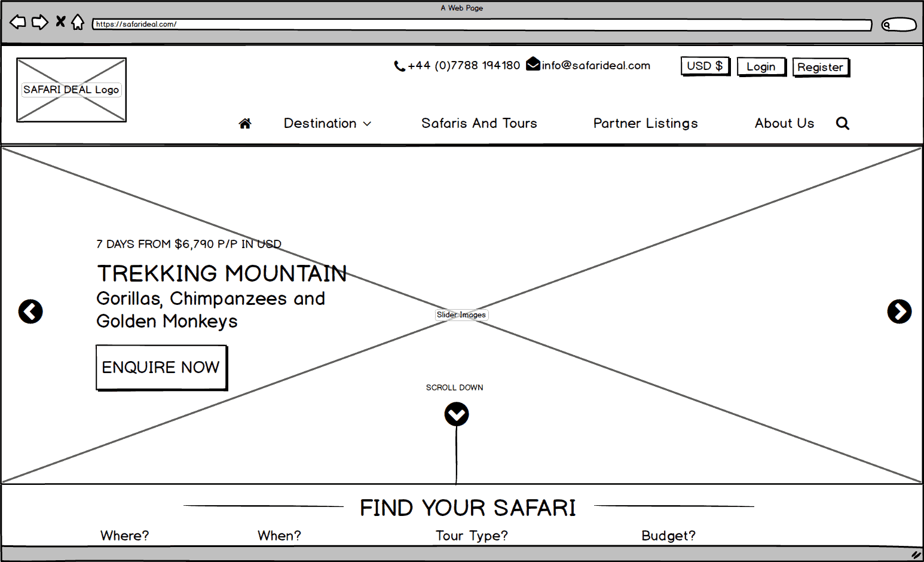Click the 7 DAYS FROM $6,790 price text
This screenshot has height=562, width=924.
(189, 244)
